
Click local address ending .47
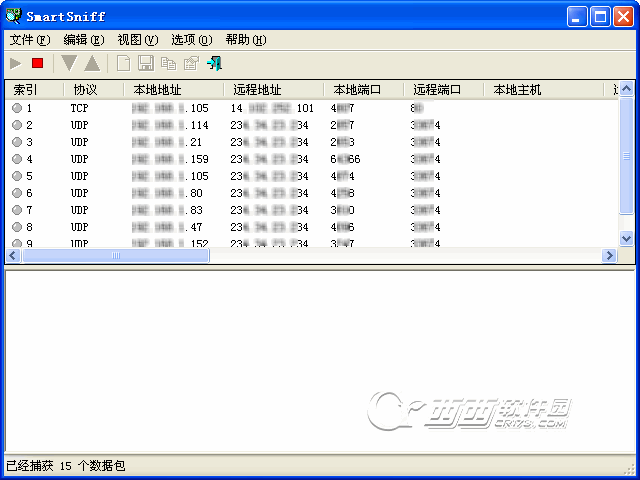coord(167,227)
